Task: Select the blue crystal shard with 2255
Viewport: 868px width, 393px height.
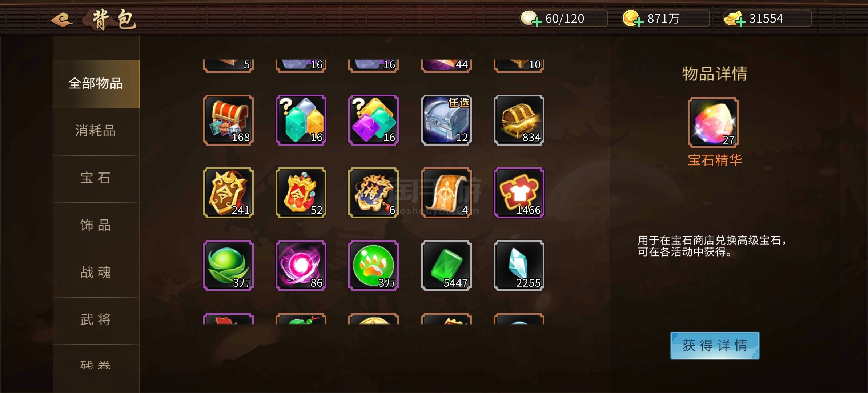Action: point(519,266)
